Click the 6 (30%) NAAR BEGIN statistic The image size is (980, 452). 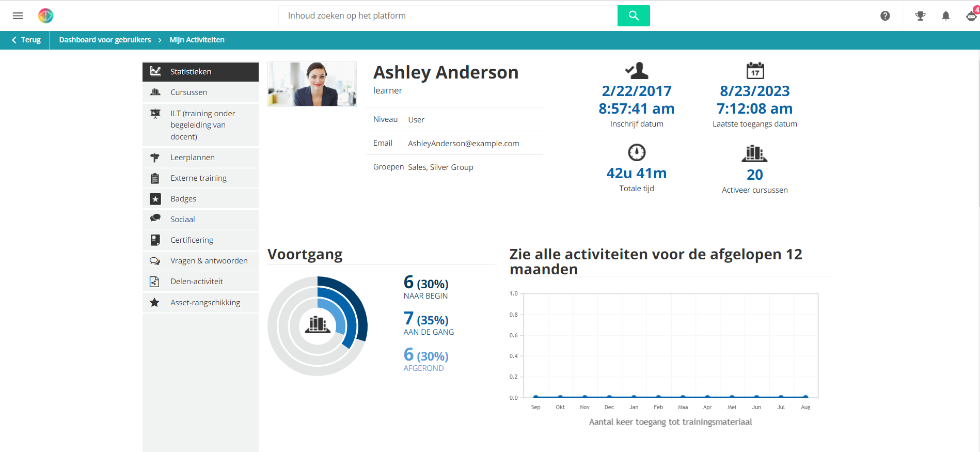point(426,288)
